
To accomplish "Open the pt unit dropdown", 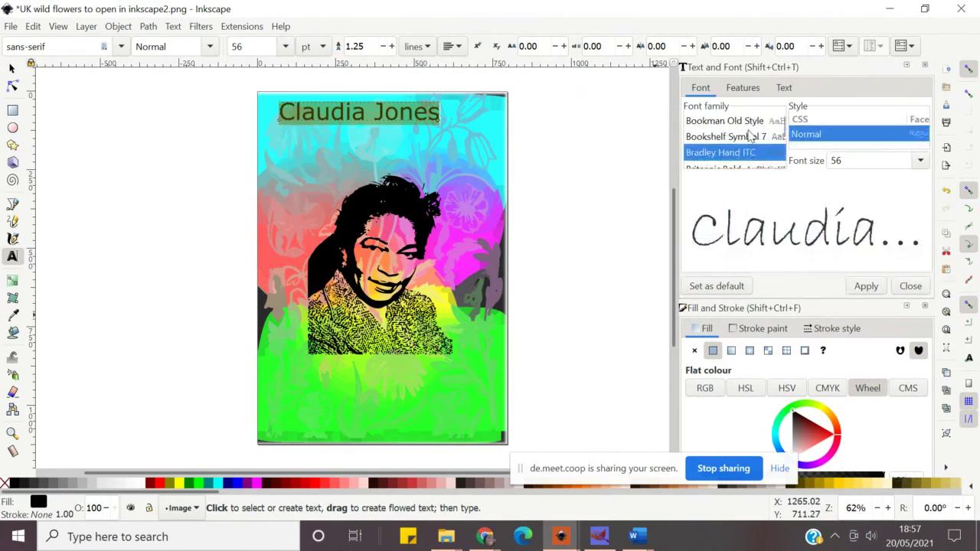I will (x=312, y=47).
